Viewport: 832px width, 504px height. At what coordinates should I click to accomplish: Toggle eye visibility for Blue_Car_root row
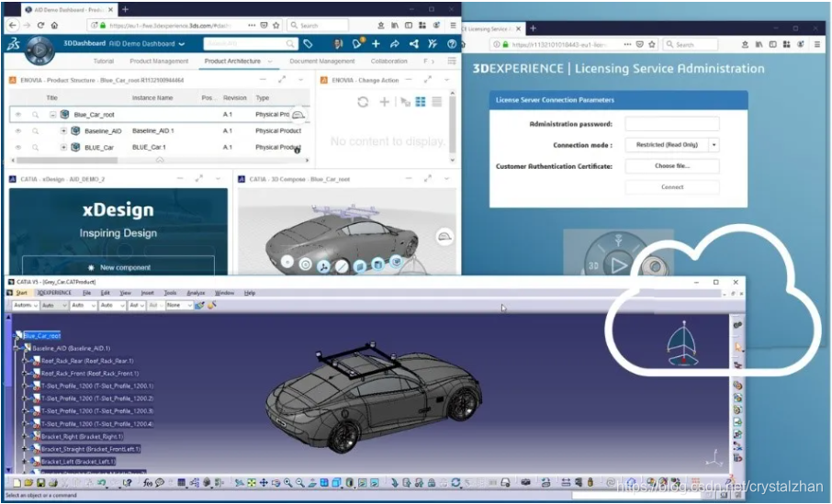tap(18, 115)
